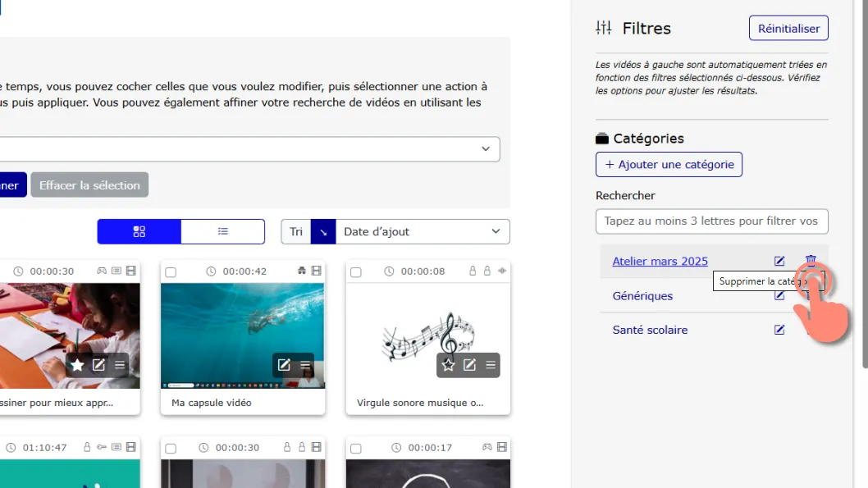Edit the Atelier mars 2025 category

point(779,261)
